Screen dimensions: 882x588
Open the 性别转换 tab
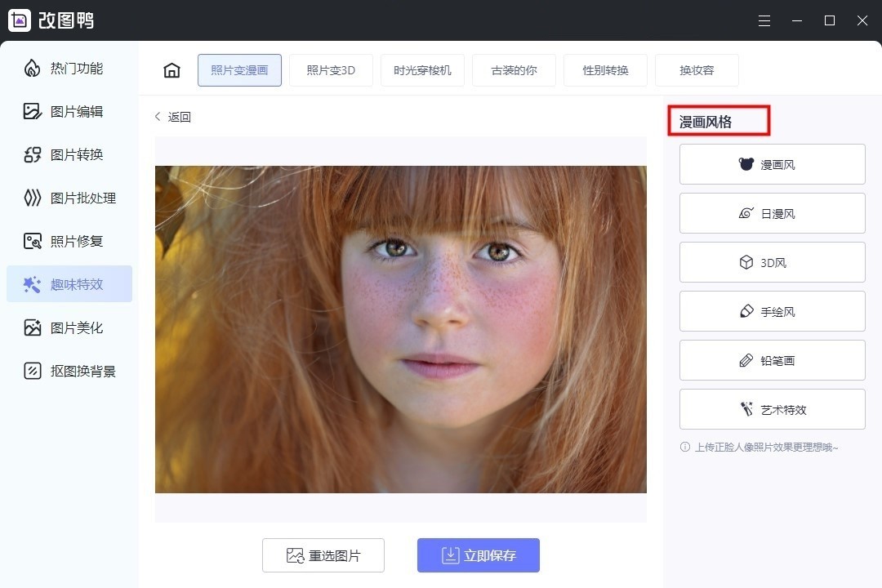605,70
